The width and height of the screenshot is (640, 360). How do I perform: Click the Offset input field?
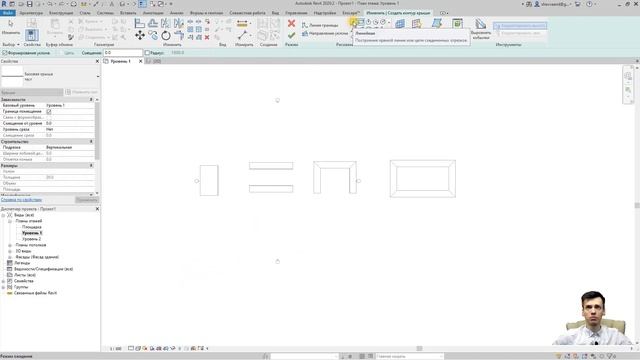[122, 53]
